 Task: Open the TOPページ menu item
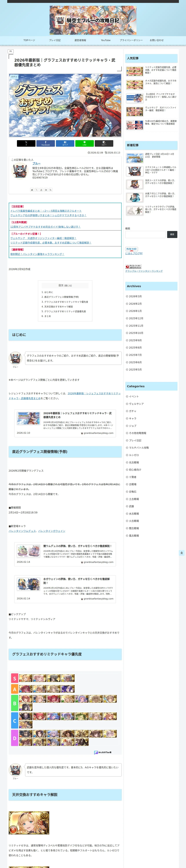(29, 41)
